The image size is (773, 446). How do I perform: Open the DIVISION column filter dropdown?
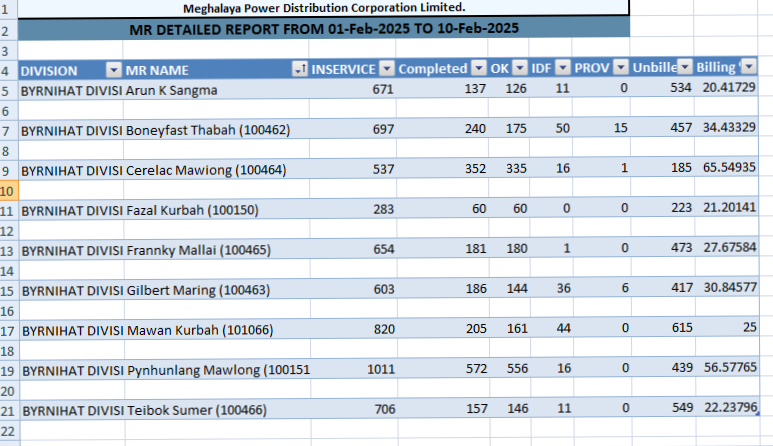pos(113,70)
